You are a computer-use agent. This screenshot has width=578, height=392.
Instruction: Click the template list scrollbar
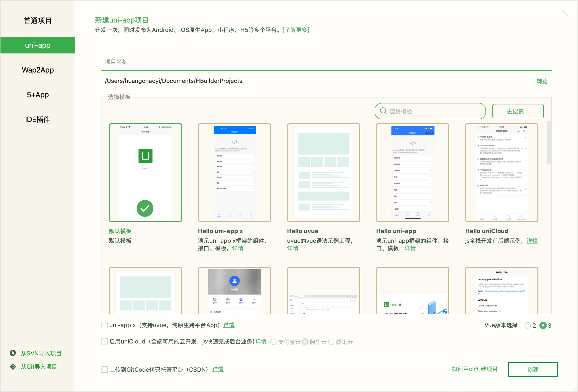point(549,142)
